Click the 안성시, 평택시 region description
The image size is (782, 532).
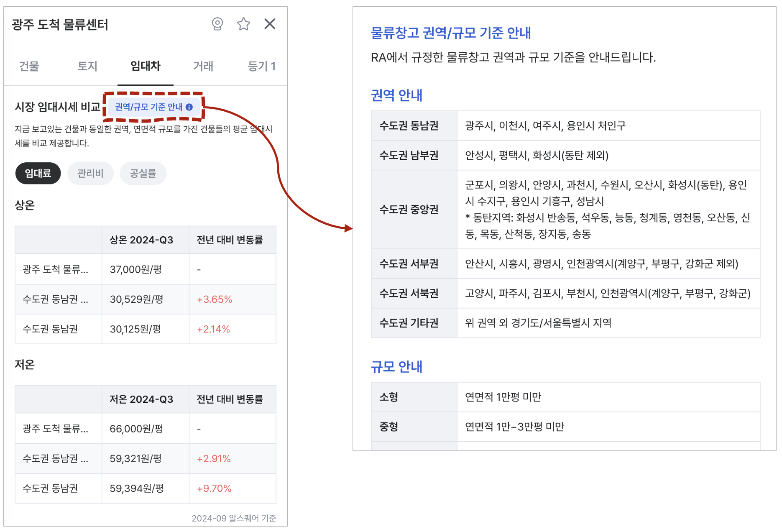tap(537, 156)
